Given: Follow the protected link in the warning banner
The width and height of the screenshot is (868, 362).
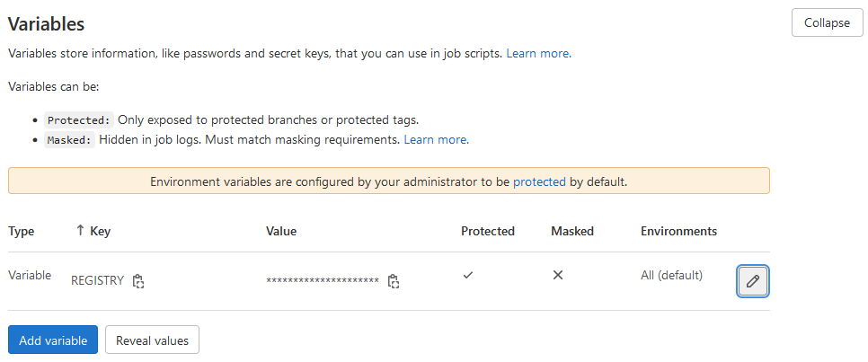Looking at the screenshot, I should click(x=539, y=181).
